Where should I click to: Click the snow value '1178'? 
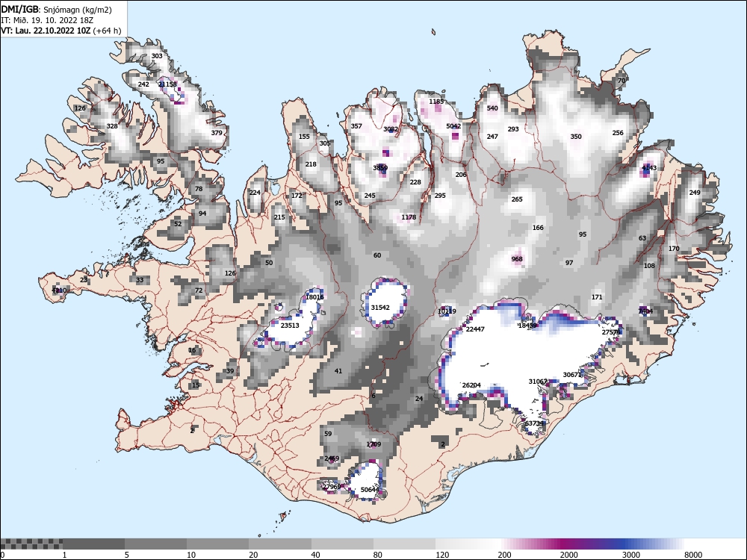pos(409,217)
